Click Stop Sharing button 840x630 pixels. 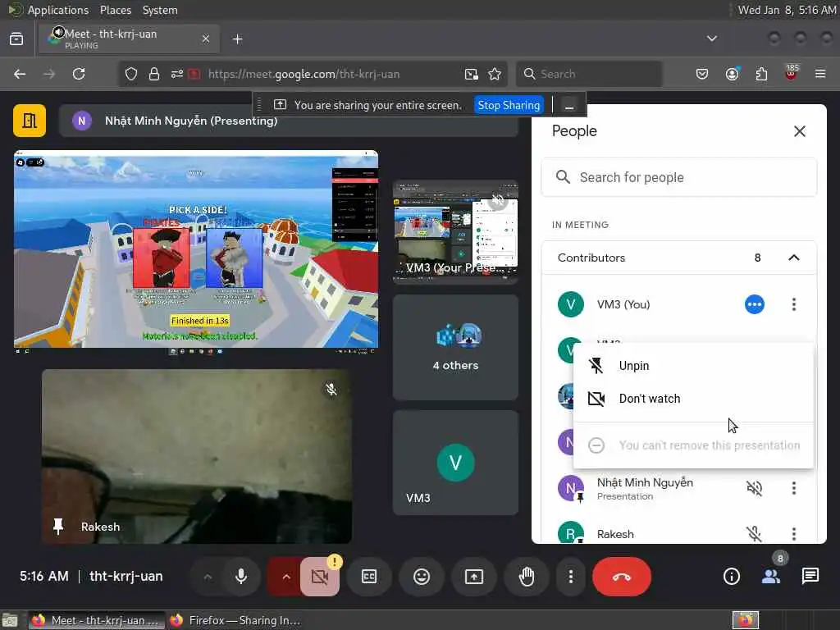[509, 105]
